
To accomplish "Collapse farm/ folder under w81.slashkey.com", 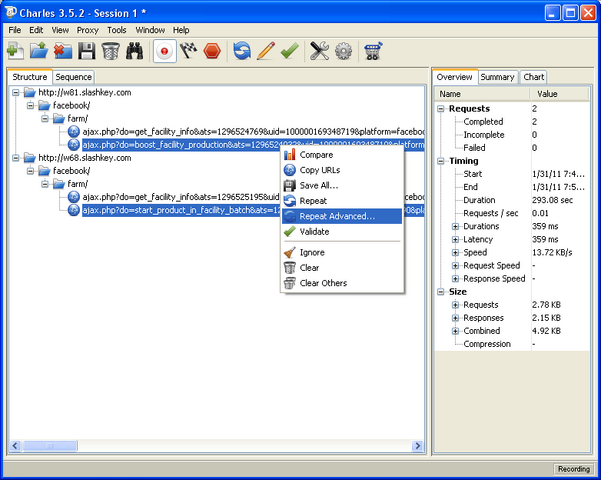I will click(45, 118).
